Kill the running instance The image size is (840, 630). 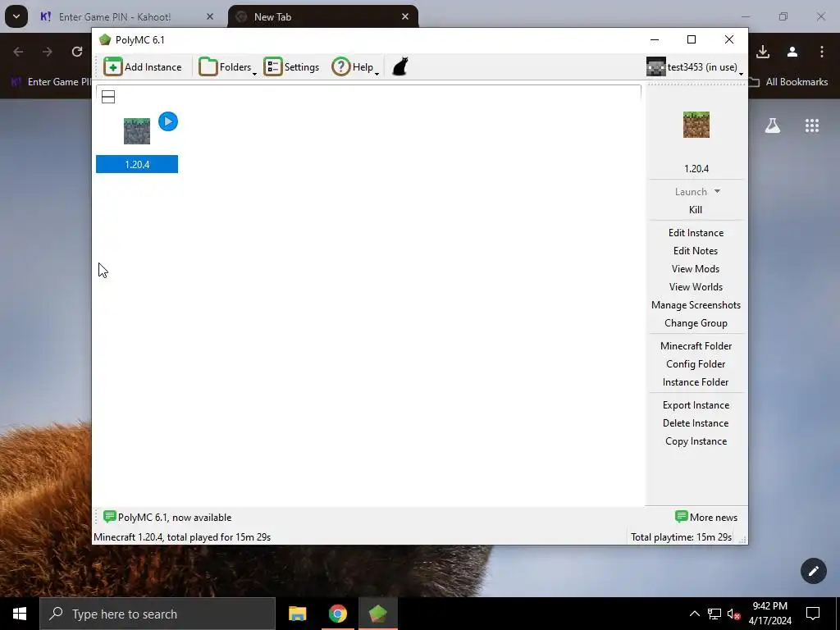click(x=696, y=210)
